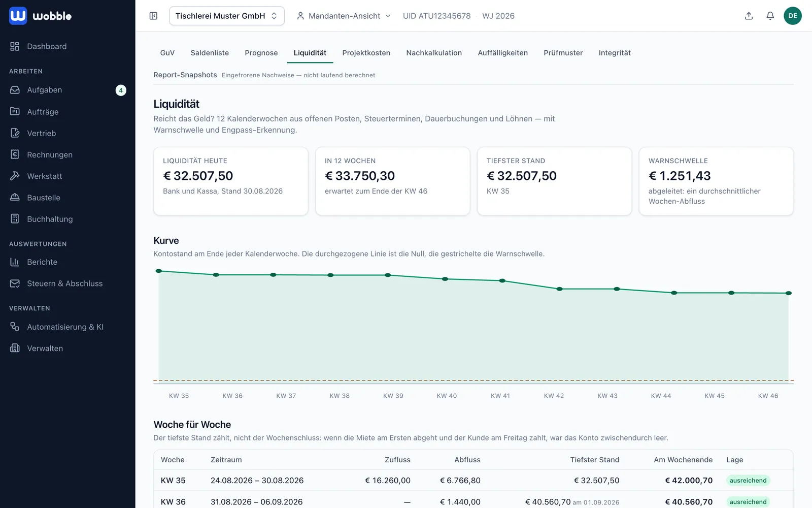Click the wobble logo
This screenshot has height=508, width=812.
click(41, 16)
